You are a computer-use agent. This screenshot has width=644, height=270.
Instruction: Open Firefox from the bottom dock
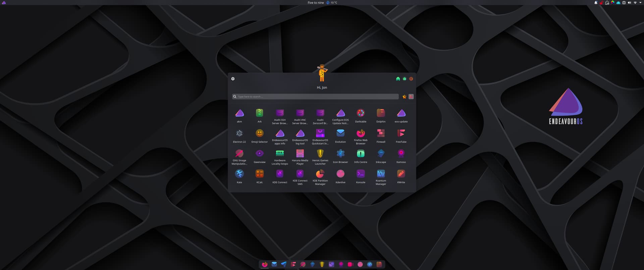(265, 264)
